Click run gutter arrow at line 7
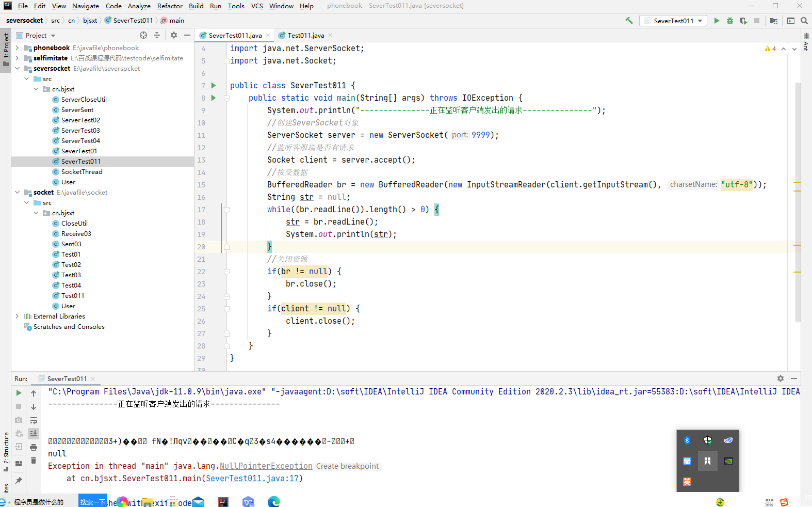The height and width of the screenshot is (507, 812). click(x=214, y=86)
